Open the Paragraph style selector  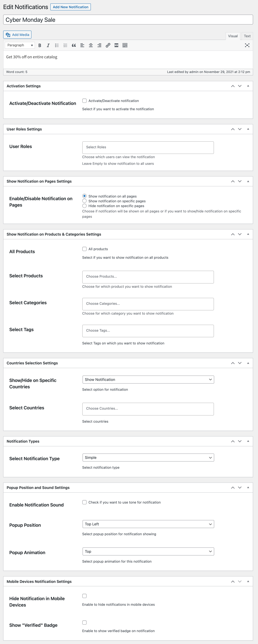coord(20,45)
